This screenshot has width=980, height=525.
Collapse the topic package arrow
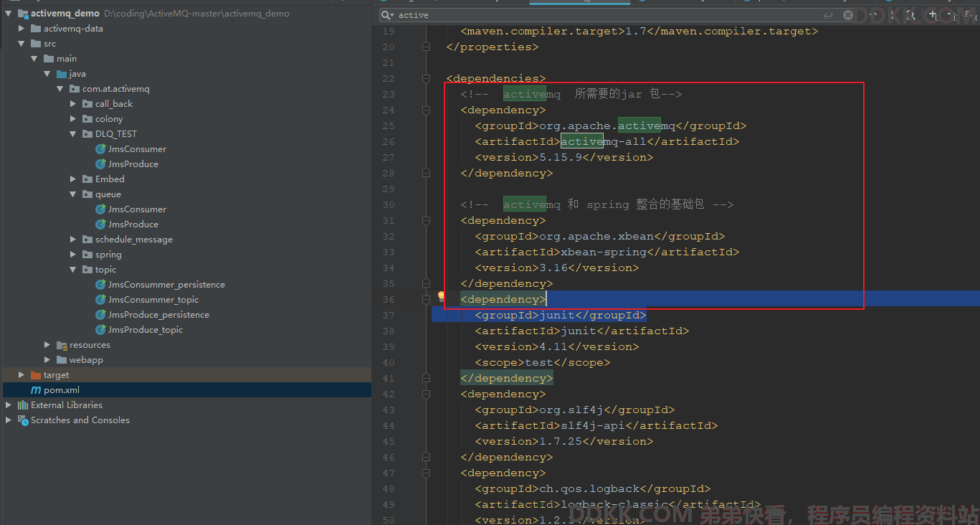[73, 270]
